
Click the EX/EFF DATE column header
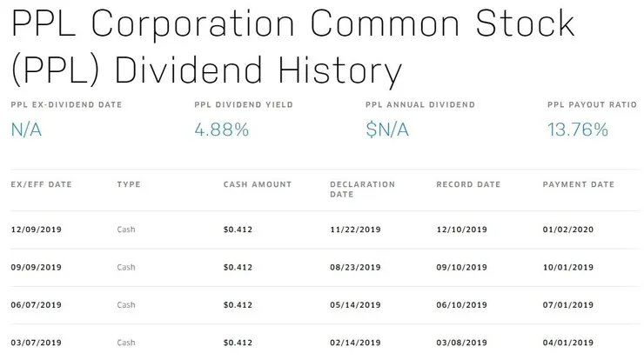pyautogui.click(x=41, y=184)
